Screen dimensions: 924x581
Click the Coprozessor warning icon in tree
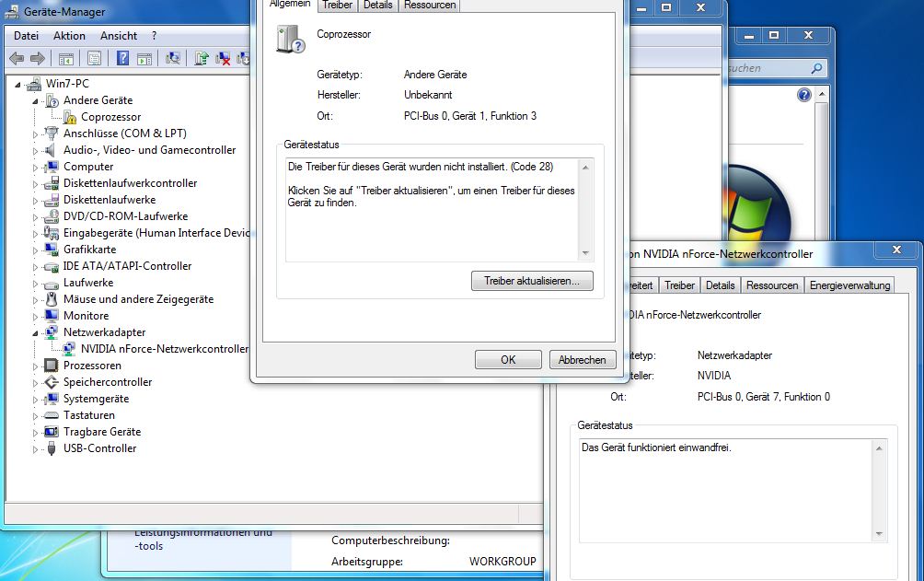[70, 117]
